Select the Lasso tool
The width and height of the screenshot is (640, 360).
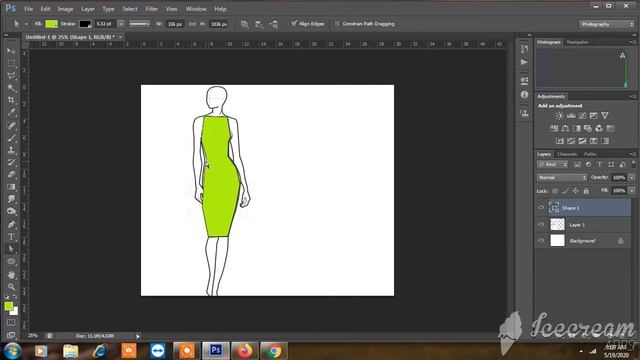click(11, 76)
